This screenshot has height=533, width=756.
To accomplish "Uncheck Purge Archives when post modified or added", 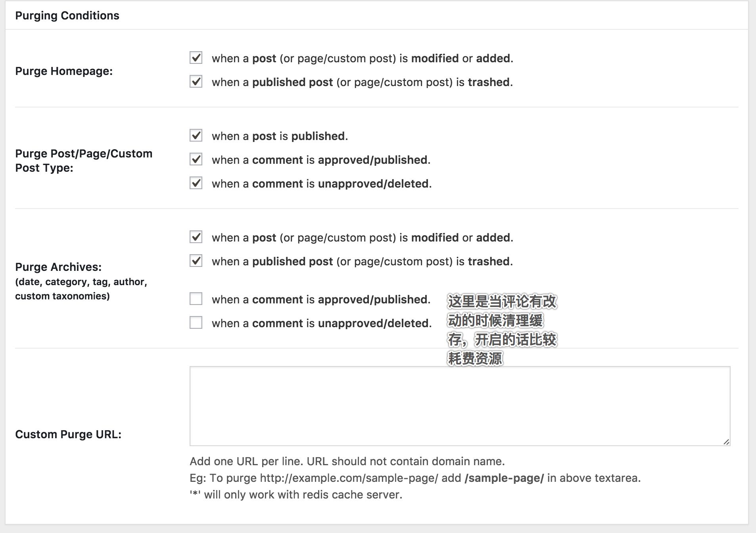I will [196, 237].
